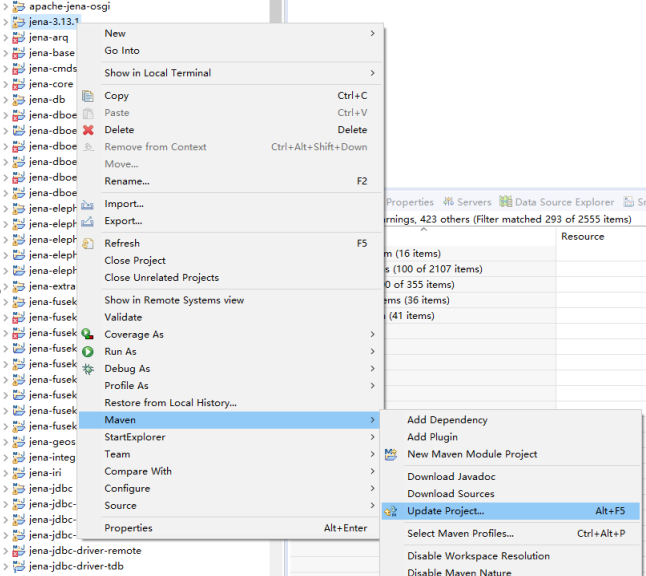Click the Refresh icon in the context menu
The width and height of the screenshot is (646, 576).
pyautogui.click(x=88, y=244)
